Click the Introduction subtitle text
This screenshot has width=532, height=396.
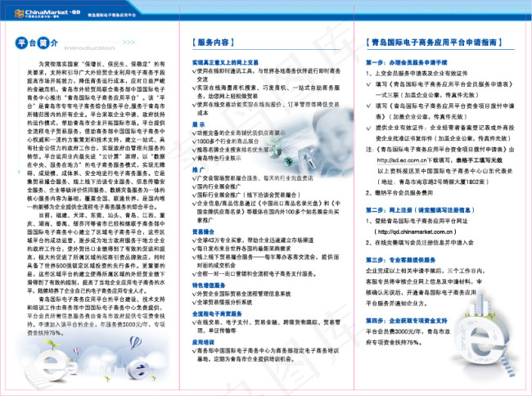(89, 48)
